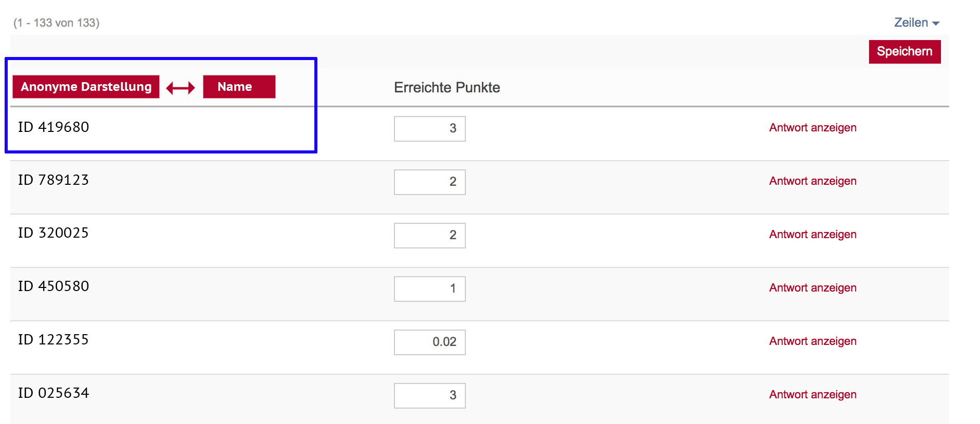Switch to Name display mode
The height and width of the screenshot is (424, 980).
click(x=239, y=87)
